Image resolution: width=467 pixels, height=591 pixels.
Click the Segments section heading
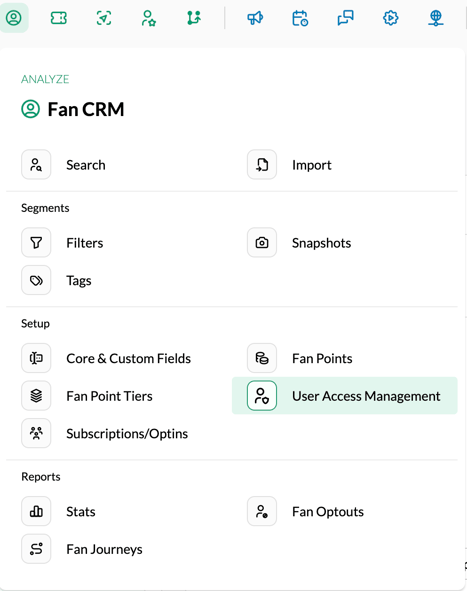45,208
